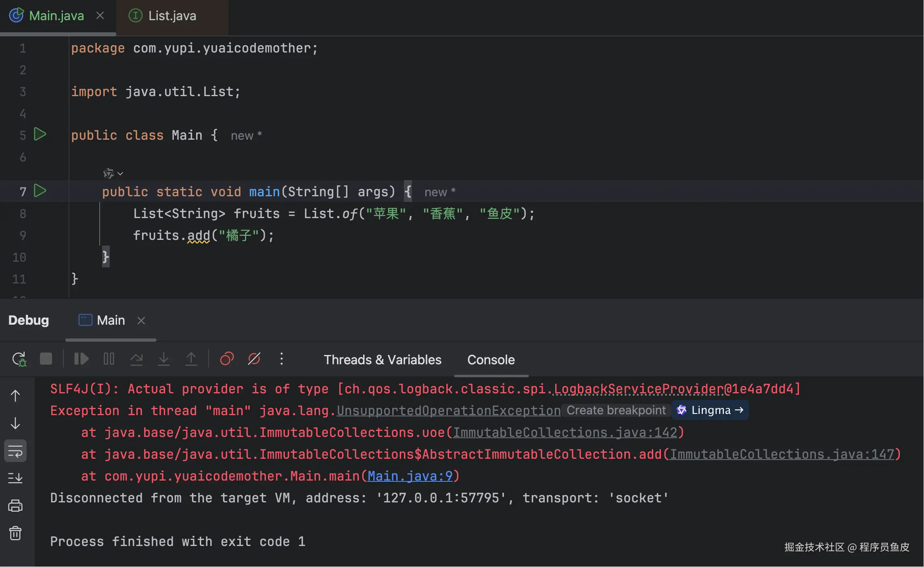This screenshot has width=924, height=567.
Task: Toggle Mute Breakpoints icon
Action: (254, 359)
